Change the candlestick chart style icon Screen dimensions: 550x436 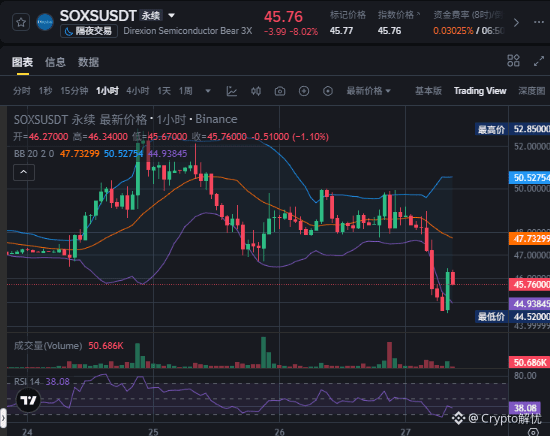coord(256,91)
